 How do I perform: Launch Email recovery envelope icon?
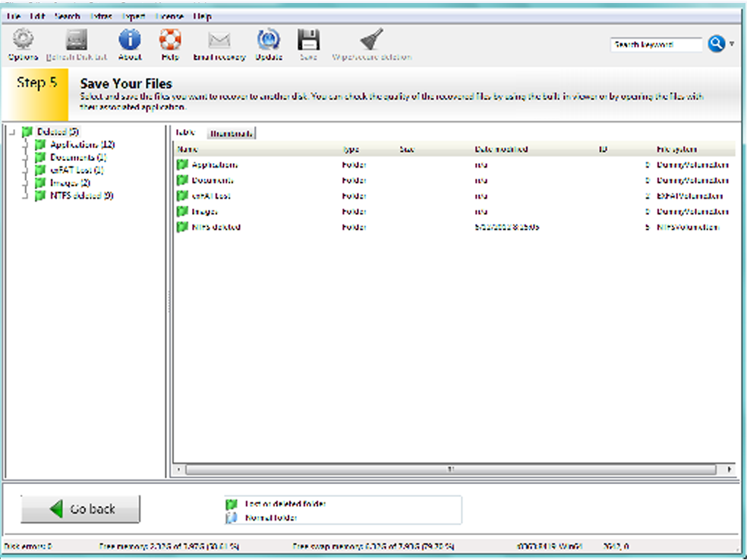[219, 40]
